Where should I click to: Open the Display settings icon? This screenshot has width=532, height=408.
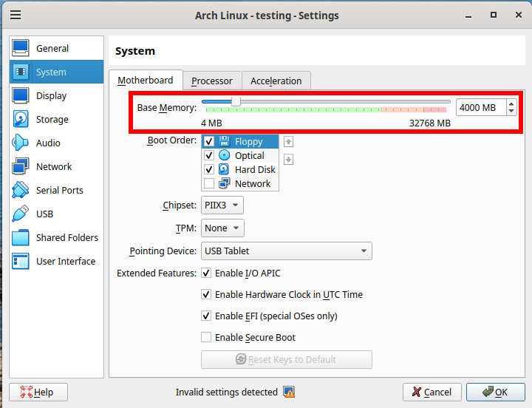click(21, 95)
